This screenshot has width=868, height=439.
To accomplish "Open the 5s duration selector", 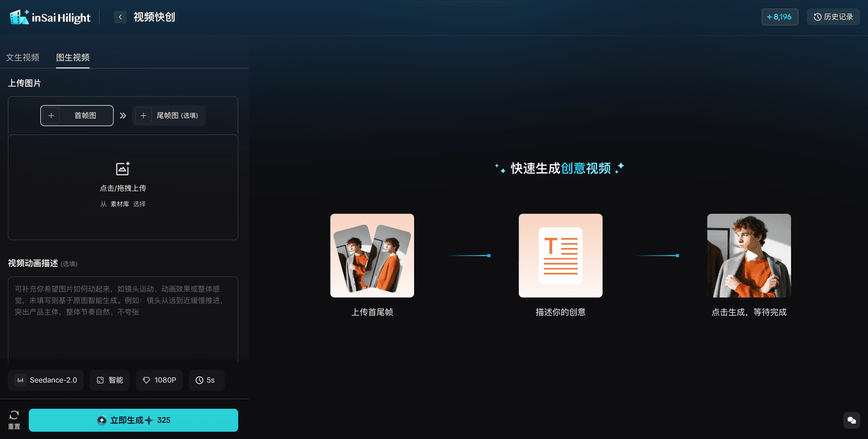I will (x=206, y=380).
